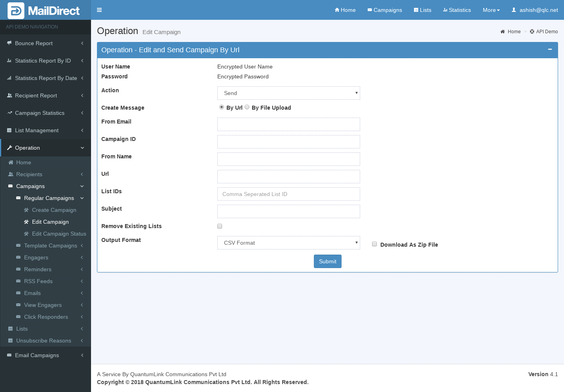The height and width of the screenshot is (392, 564).
Task: Open the Action dropdown showing Send
Action: (289, 93)
